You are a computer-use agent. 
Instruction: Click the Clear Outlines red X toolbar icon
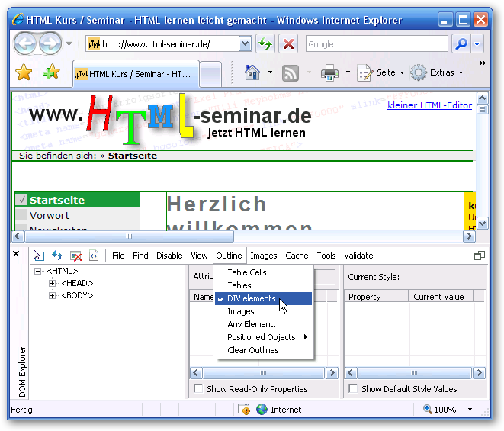point(75,256)
